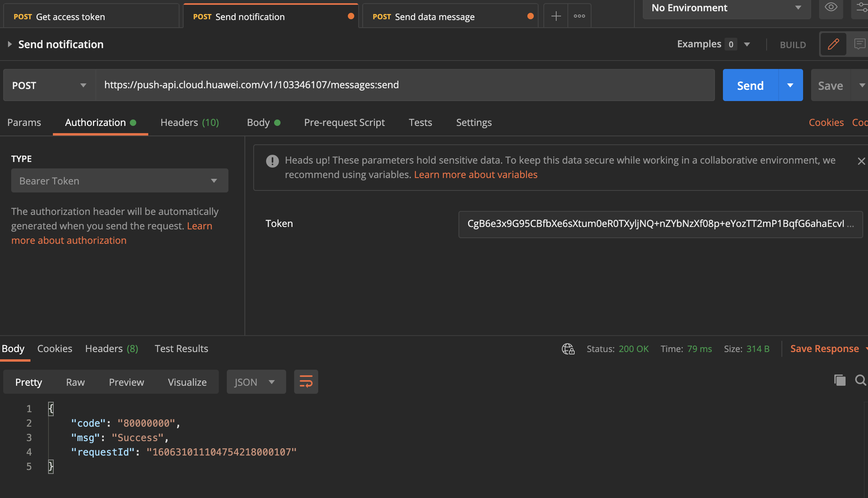The image size is (868, 498).
Task: Click the "msg": "Success" line
Action: pyautogui.click(x=120, y=437)
